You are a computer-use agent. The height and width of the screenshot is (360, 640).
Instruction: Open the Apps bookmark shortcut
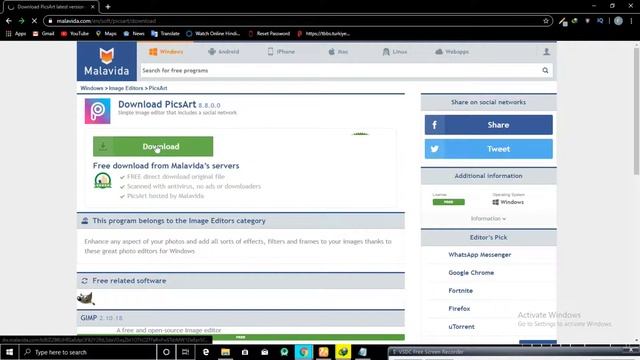(16, 34)
